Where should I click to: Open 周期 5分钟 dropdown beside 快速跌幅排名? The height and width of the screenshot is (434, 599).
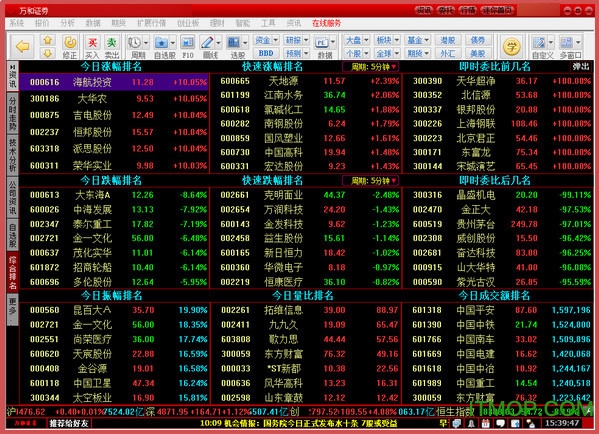[370, 181]
